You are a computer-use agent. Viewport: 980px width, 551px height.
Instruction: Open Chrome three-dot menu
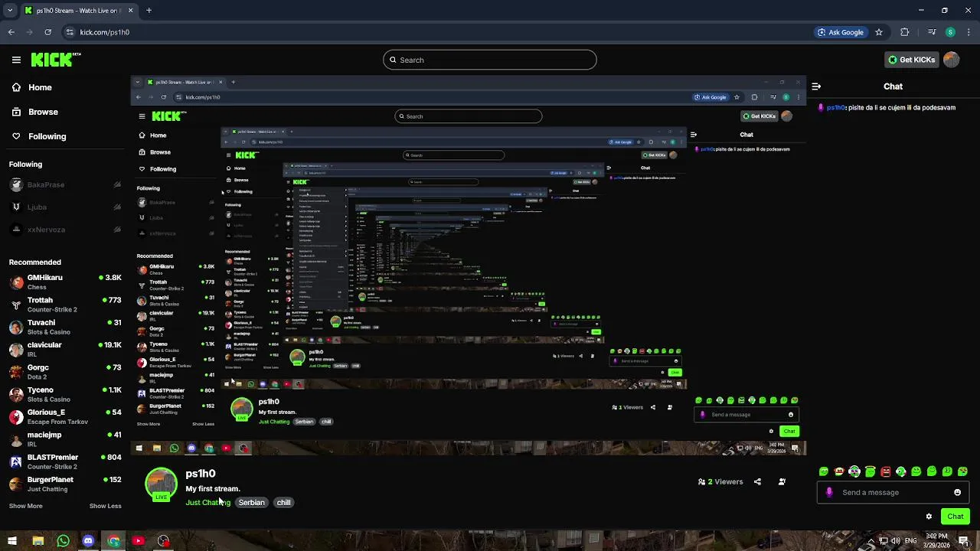click(x=969, y=32)
